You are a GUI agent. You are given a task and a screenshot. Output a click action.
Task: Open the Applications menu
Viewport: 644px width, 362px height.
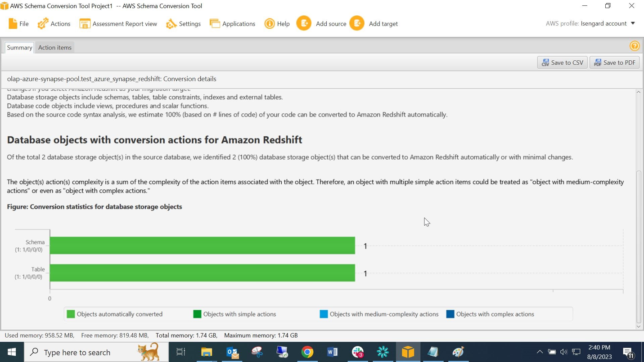point(233,24)
